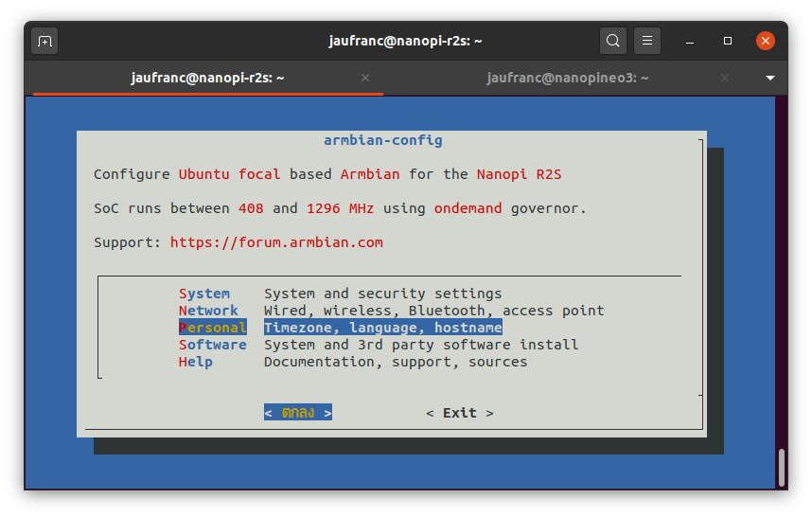Image resolution: width=812 pixels, height=517 pixels.
Task: Select Software menu entry
Action: tap(212, 345)
